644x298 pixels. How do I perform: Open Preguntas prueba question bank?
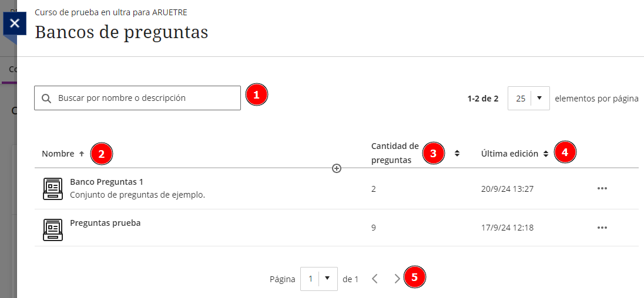[x=105, y=223]
